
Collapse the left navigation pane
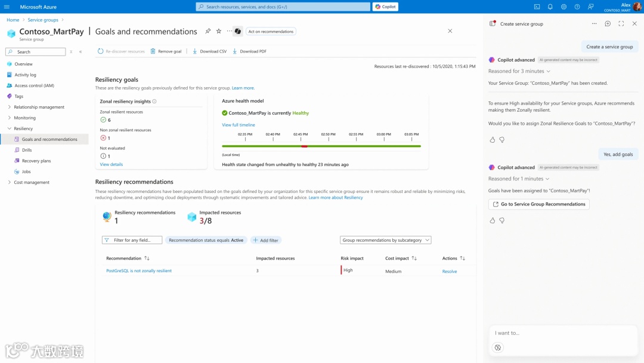click(80, 52)
